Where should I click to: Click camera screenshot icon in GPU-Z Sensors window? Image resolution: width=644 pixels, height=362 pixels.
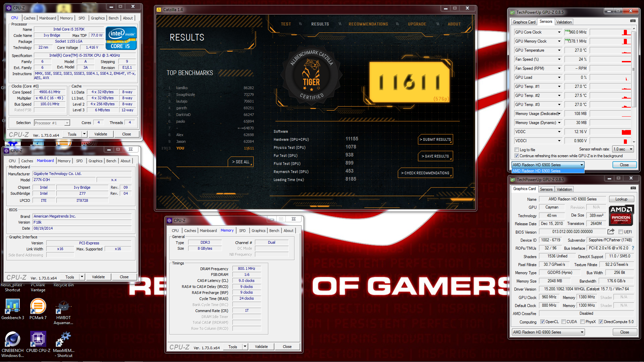633,21
